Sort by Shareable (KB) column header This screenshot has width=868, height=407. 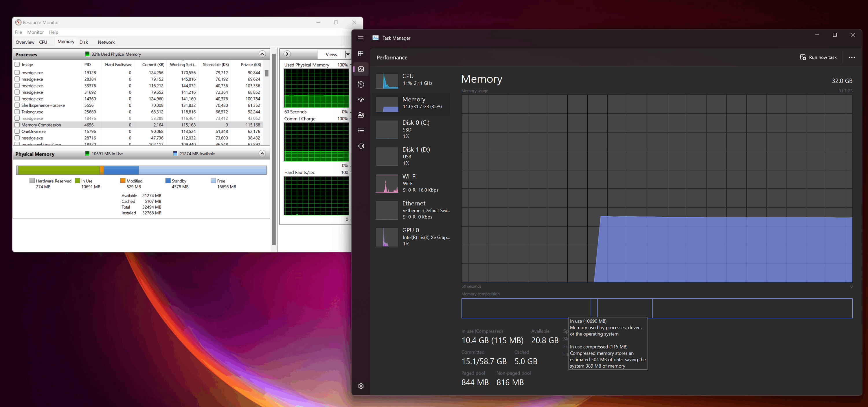point(216,65)
